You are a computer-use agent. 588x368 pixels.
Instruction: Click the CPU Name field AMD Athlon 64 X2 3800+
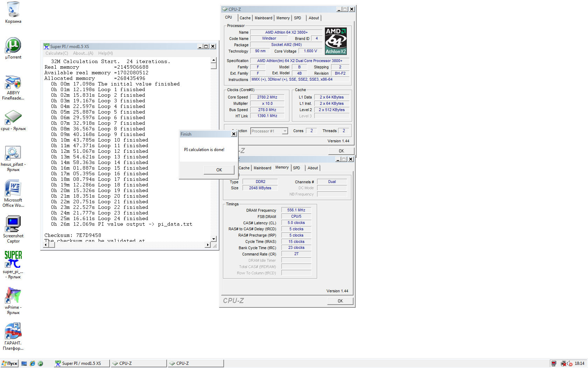(286, 32)
